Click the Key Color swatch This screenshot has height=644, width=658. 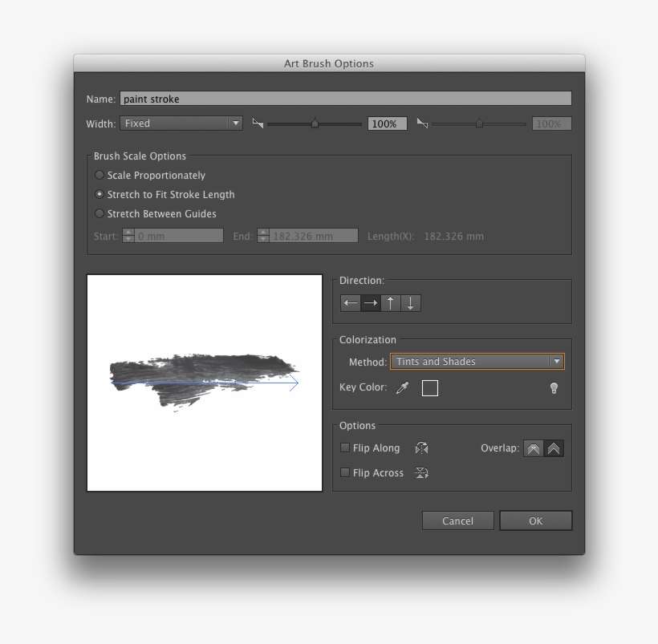pos(430,387)
